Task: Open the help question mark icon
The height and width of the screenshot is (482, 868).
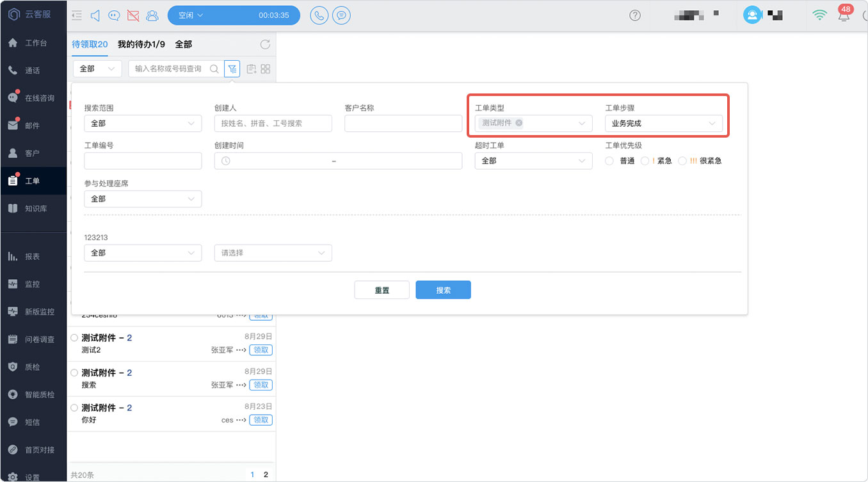Action: point(635,15)
